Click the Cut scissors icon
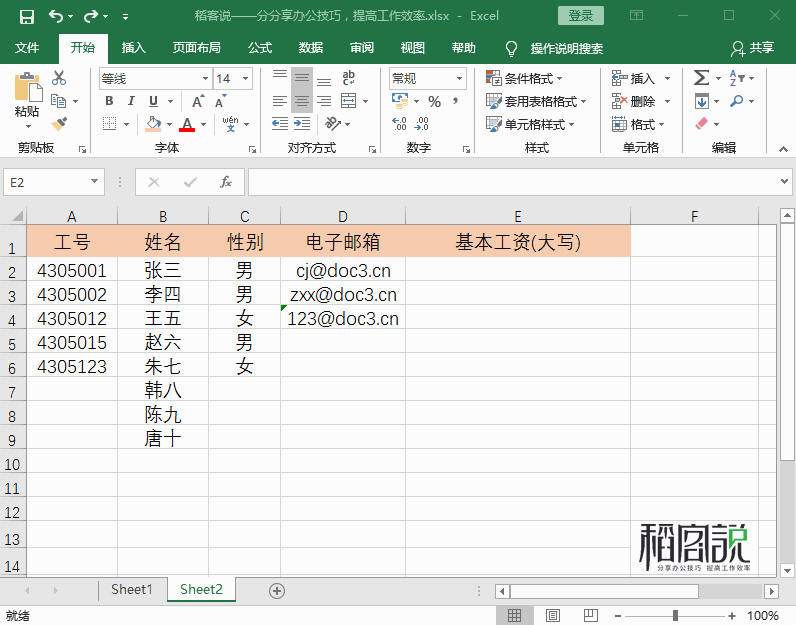The image size is (796, 625). point(59,78)
